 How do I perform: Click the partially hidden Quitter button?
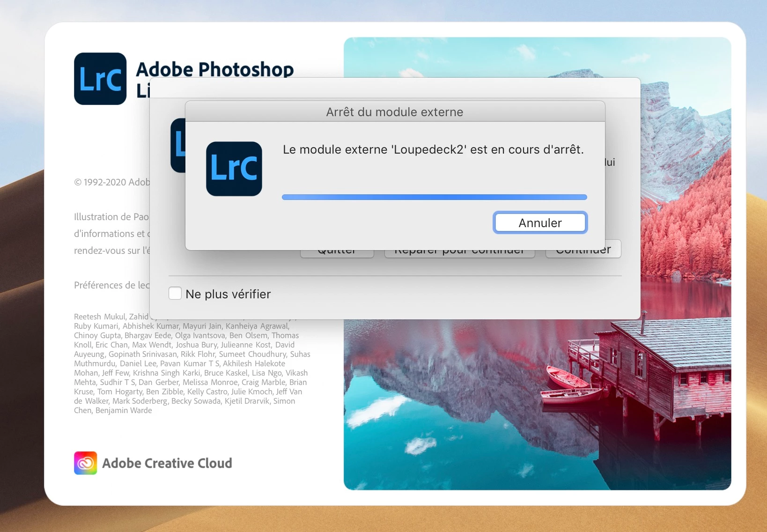337,253
